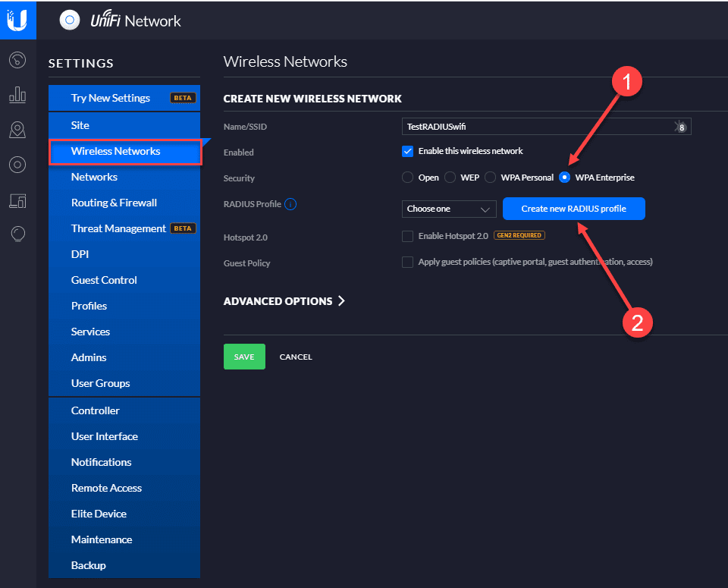Click Create new RADIUS profile button
The width and height of the screenshot is (728, 588).
point(573,209)
